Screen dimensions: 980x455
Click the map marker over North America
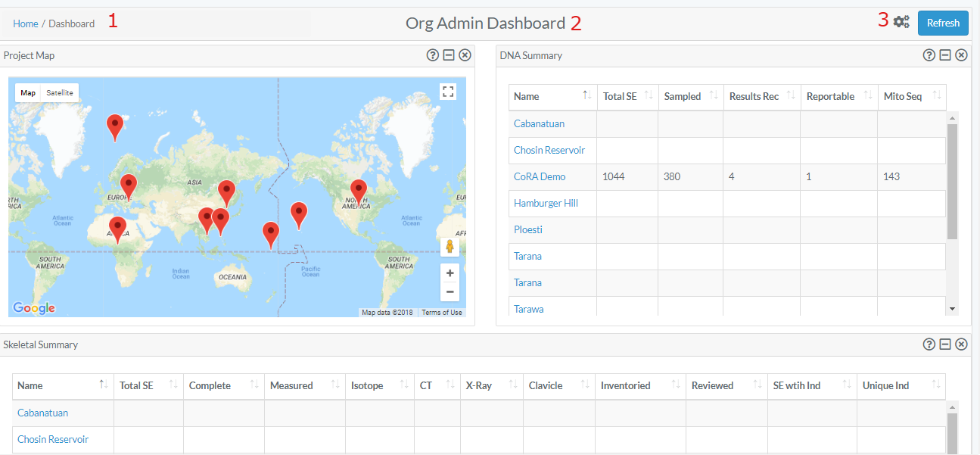pyautogui.click(x=359, y=192)
